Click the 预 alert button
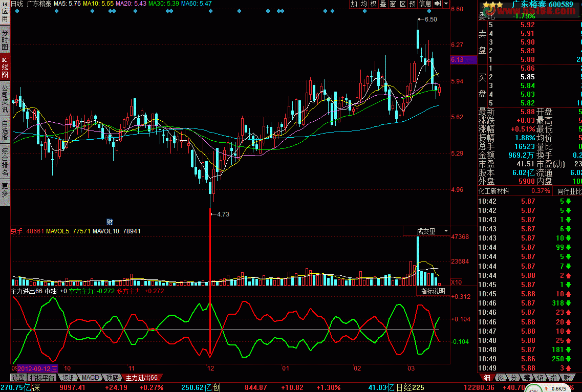The width and height of the screenshot is (582, 392). tap(413, 4)
